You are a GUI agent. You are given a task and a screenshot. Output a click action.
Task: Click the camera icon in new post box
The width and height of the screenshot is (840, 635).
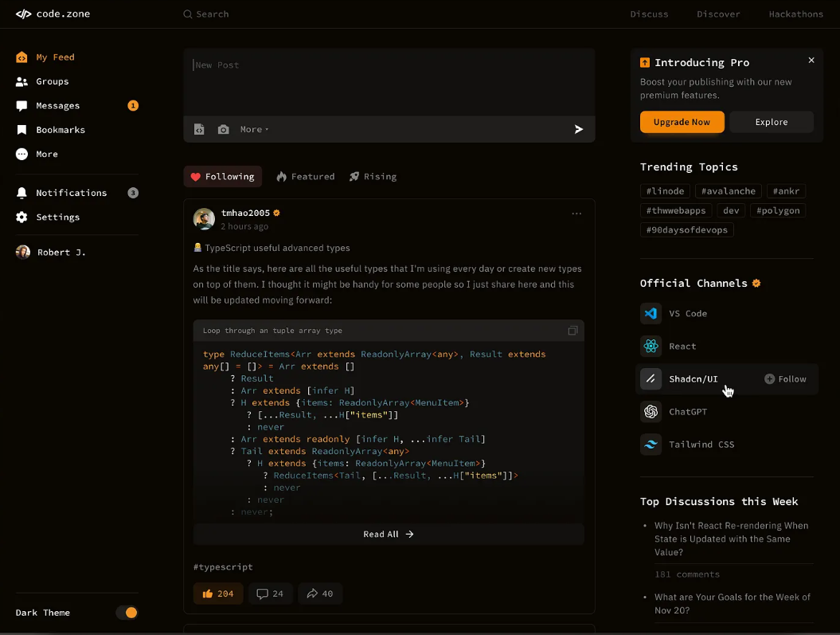[224, 129]
